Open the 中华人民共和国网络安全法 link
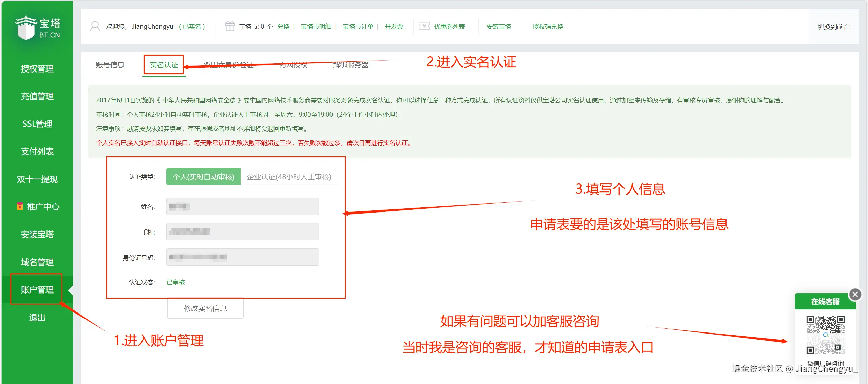 pyautogui.click(x=199, y=100)
